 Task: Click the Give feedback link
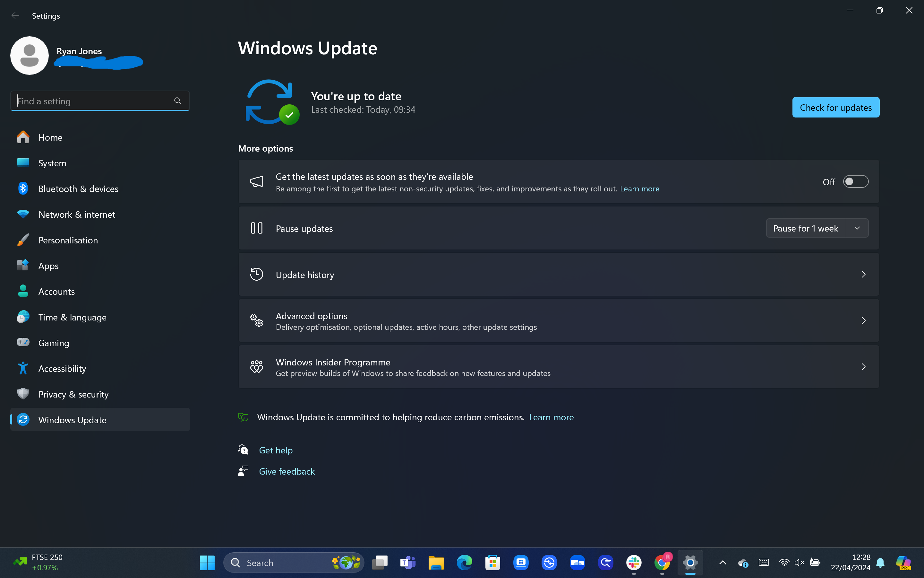tap(287, 471)
